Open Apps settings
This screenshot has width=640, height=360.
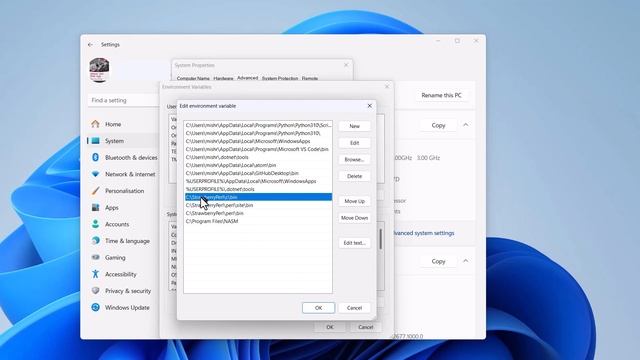pyautogui.click(x=111, y=208)
